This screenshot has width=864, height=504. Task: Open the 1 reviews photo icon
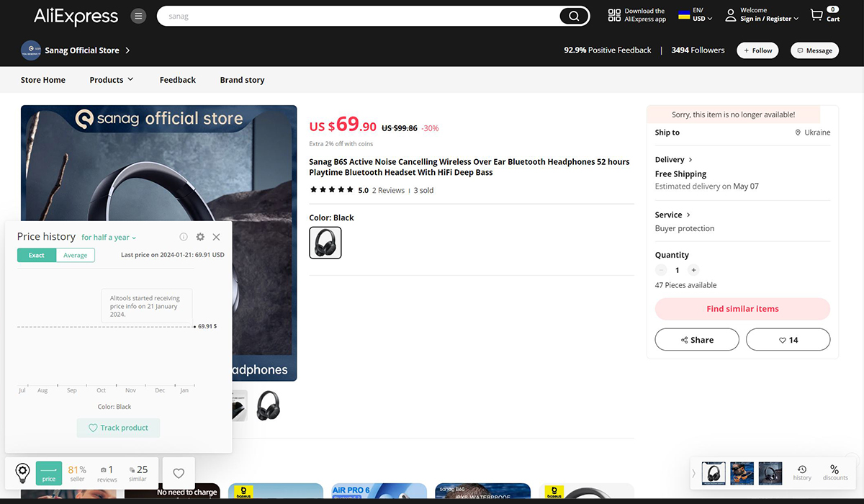[x=107, y=473]
